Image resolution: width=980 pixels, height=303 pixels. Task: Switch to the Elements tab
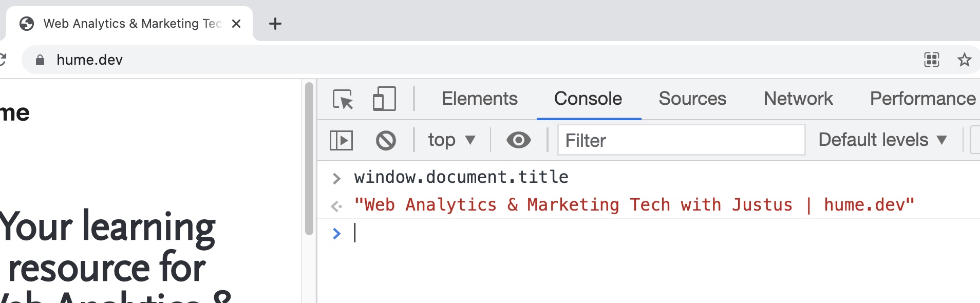(x=479, y=99)
